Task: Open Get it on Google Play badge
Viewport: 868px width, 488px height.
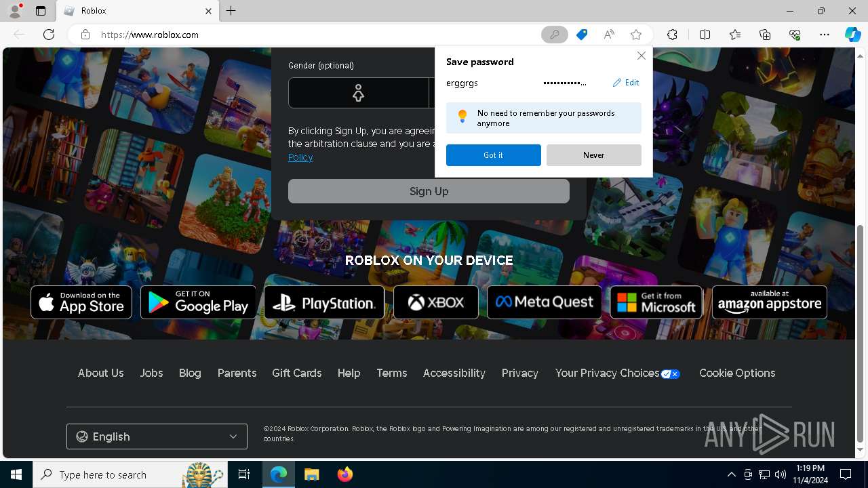Action: 199,302
